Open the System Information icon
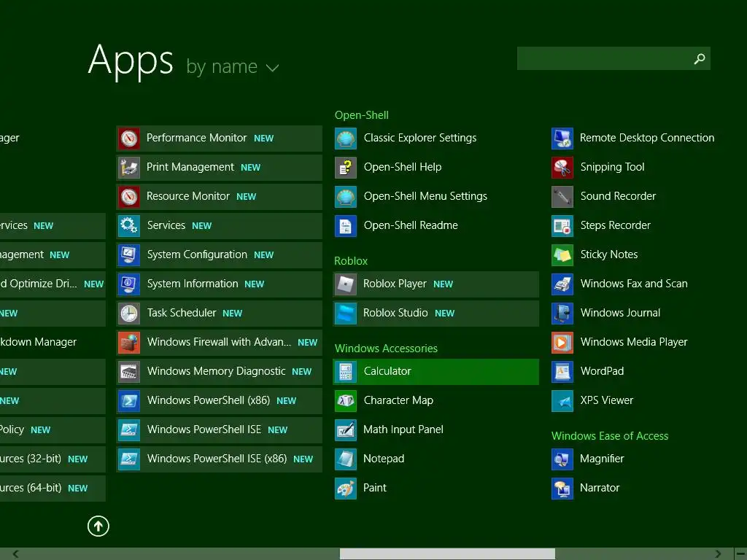747x560 pixels. pos(128,284)
